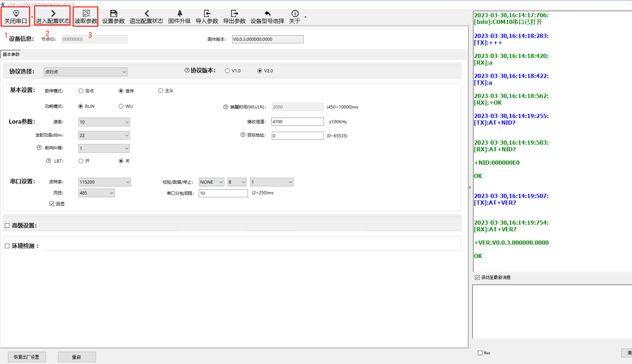
Task: Enable the 高级设置 advanced settings checkbox
Action: point(7,226)
